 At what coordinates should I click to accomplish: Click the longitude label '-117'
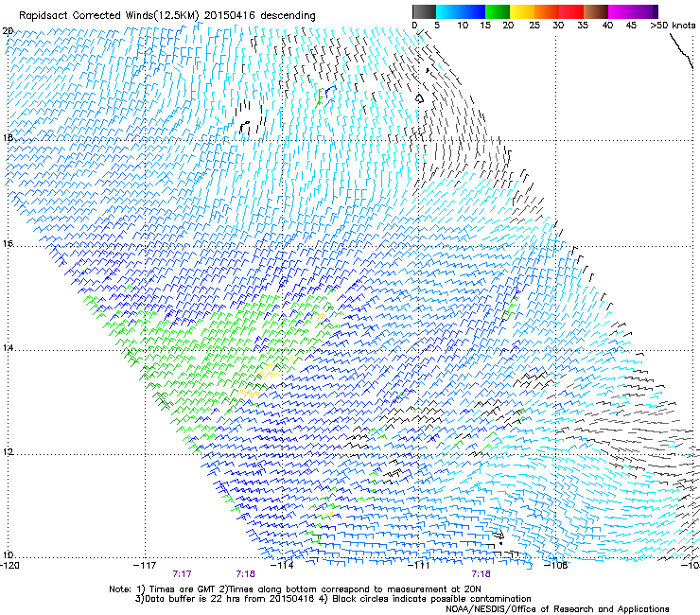click(x=145, y=566)
